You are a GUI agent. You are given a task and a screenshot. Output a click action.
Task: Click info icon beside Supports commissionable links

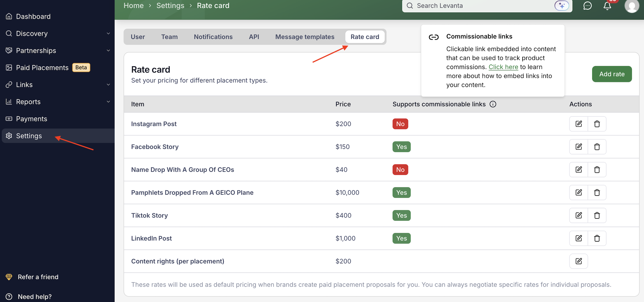pos(493,104)
